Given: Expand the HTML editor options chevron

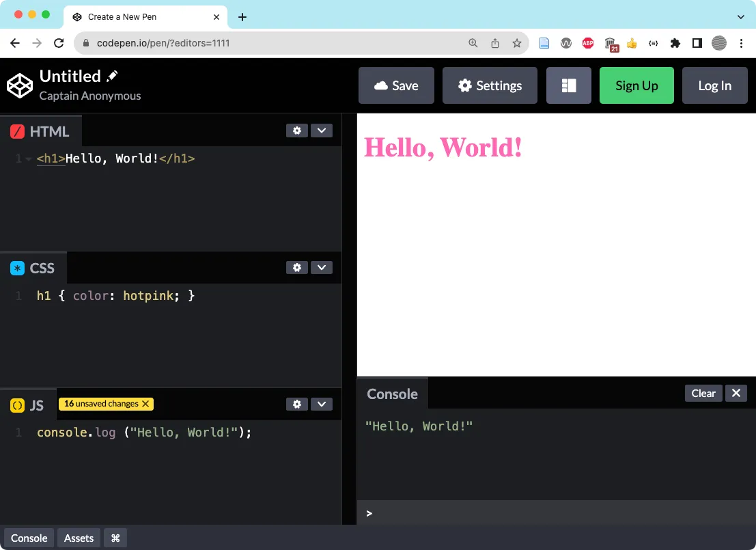Looking at the screenshot, I should point(321,130).
